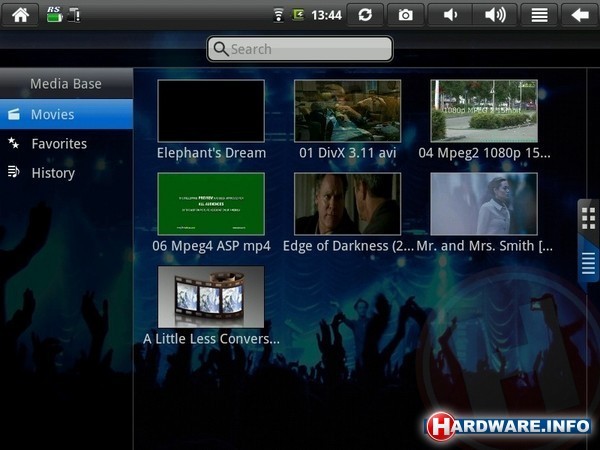This screenshot has width=600, height=450.
Task: Click the "Mr. and Mrs. Smith [..." title
Action: tap(484, 246)
